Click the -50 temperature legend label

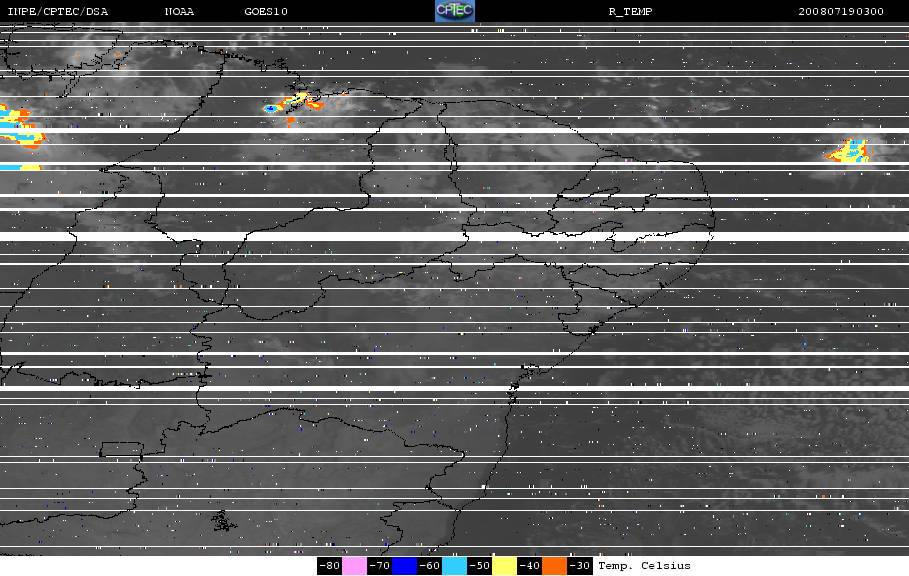479,566
